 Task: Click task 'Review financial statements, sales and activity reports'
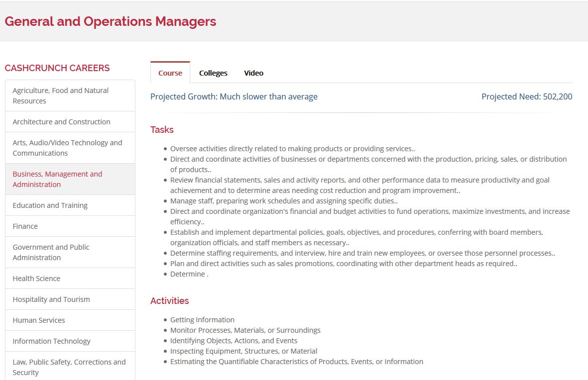pyautogui.click(x=360, y=185)
